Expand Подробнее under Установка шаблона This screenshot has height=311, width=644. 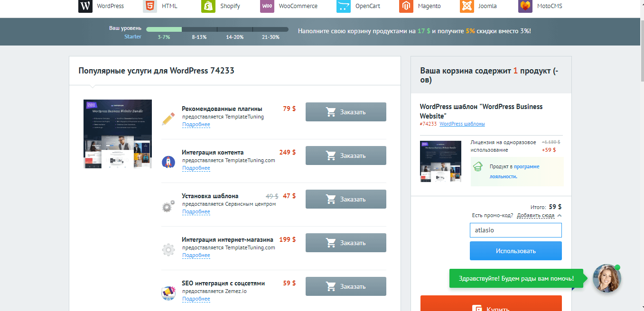pyautogui.click(x=196, y=212)
